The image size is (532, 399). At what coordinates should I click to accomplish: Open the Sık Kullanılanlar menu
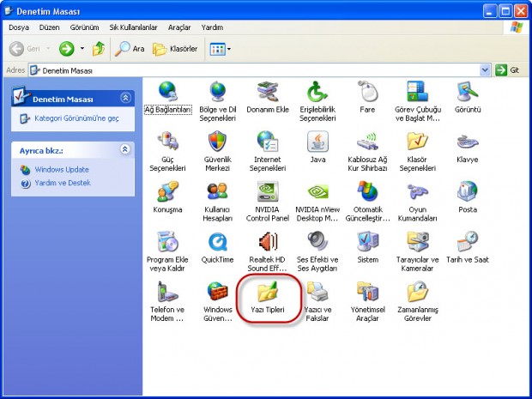133,27
